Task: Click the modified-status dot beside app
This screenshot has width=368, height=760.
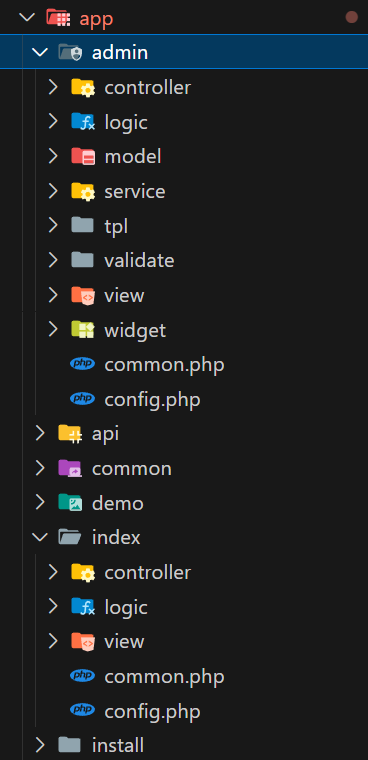Action: click(352, 17)
